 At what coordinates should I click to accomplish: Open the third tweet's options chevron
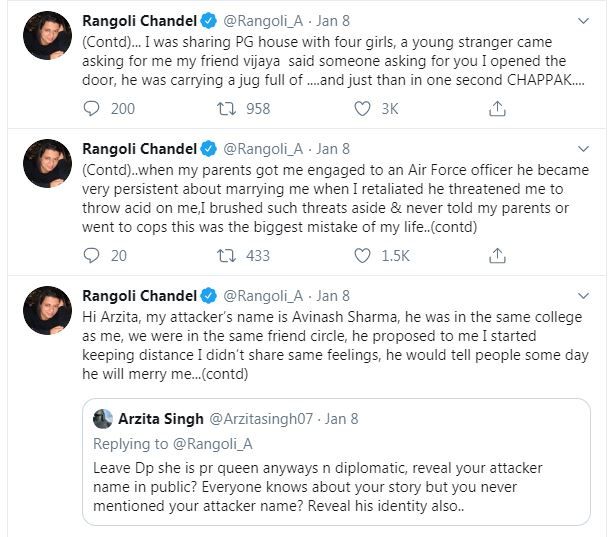click(x=583, y=295)
